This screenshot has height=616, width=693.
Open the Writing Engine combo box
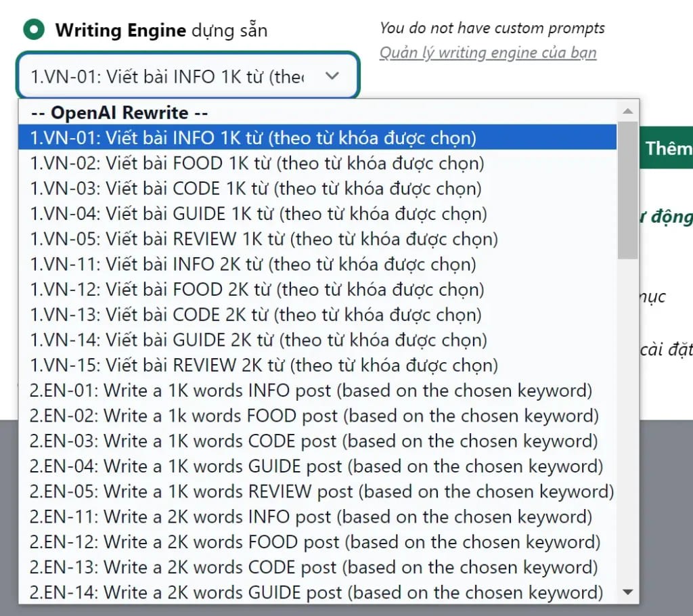click(188, 76)
